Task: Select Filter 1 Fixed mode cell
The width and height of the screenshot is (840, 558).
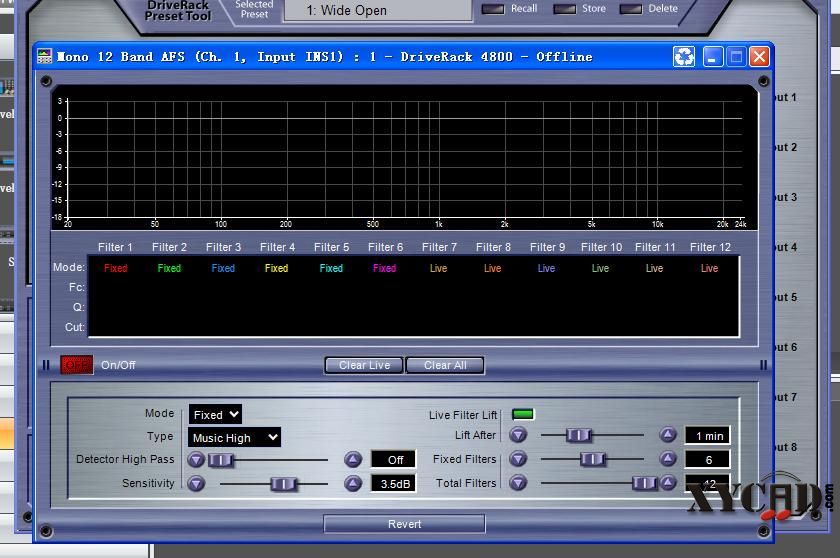Action: 115,268
